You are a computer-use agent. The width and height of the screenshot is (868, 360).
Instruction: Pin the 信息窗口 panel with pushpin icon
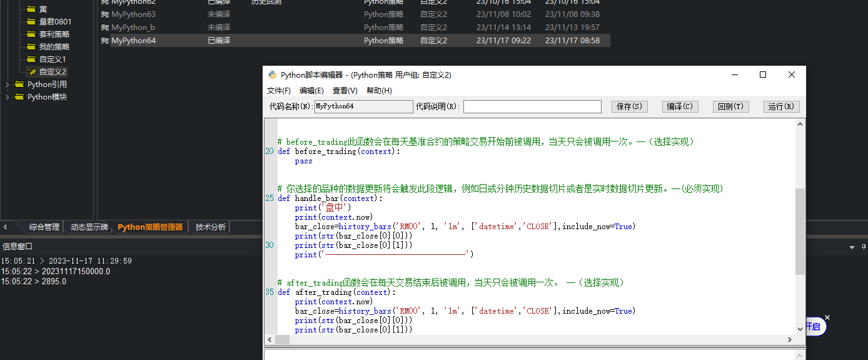(x=863, y=247)
